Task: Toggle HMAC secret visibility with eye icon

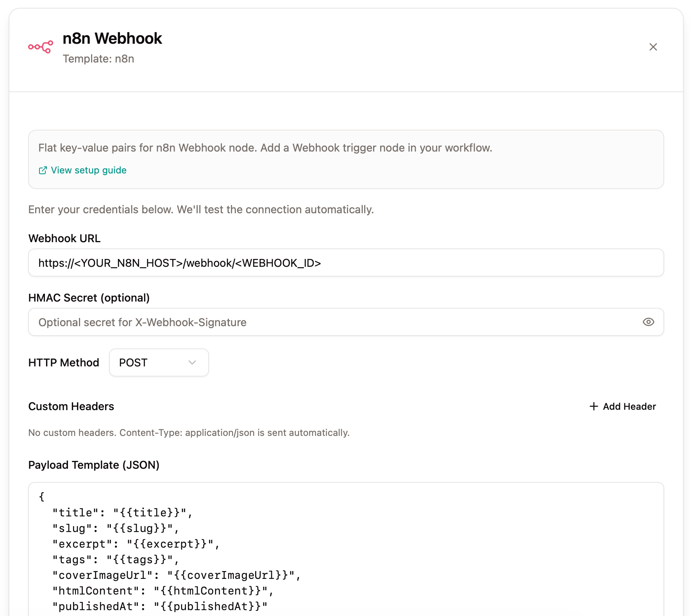Action: 648,322
